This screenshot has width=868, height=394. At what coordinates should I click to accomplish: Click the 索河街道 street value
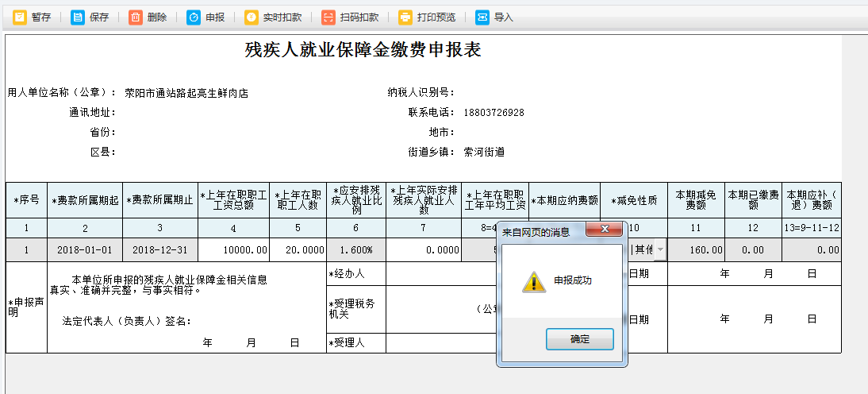(484, 152)
